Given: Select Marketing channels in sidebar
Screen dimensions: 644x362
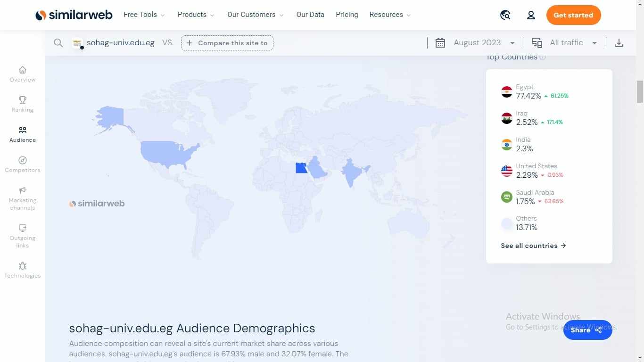Looking at the screenshot, I should pyautogui.click(x=23, y=198).
